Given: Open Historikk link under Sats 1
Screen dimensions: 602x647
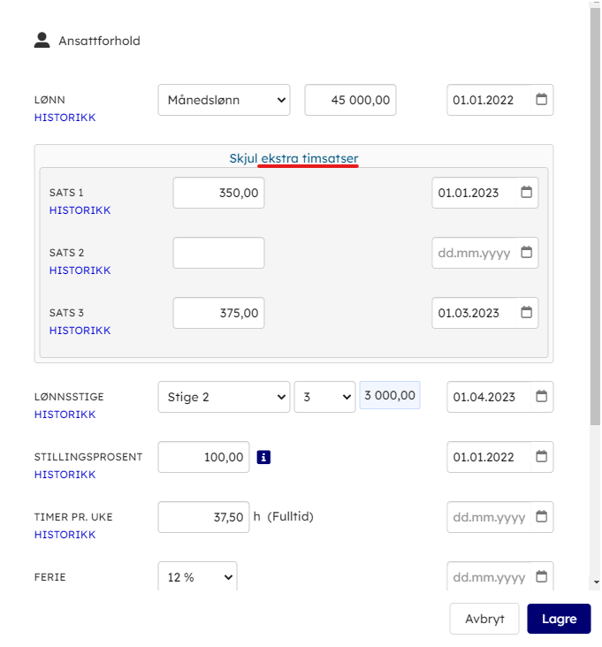Looking at the screenshot, I should (80, 210).
